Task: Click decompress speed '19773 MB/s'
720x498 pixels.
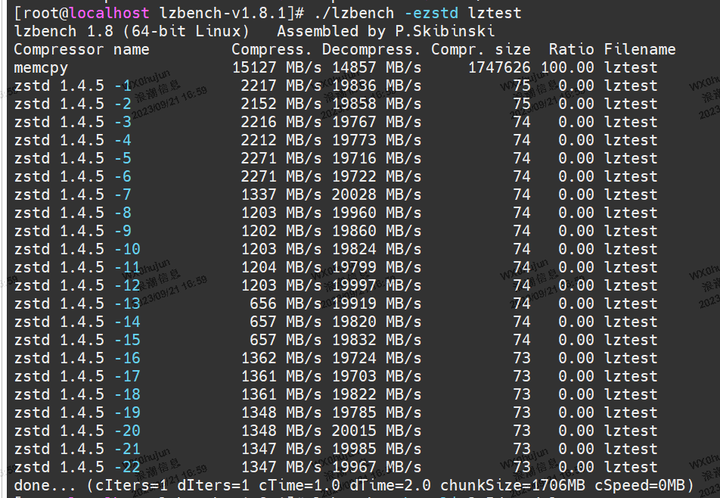Action: [x=377, y=140]
